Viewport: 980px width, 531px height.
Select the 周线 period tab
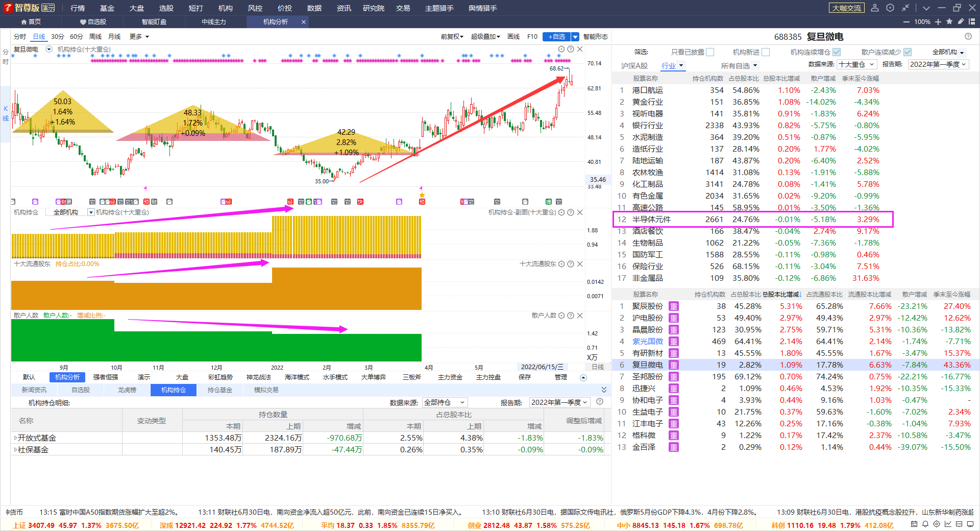tap(95, 37)
